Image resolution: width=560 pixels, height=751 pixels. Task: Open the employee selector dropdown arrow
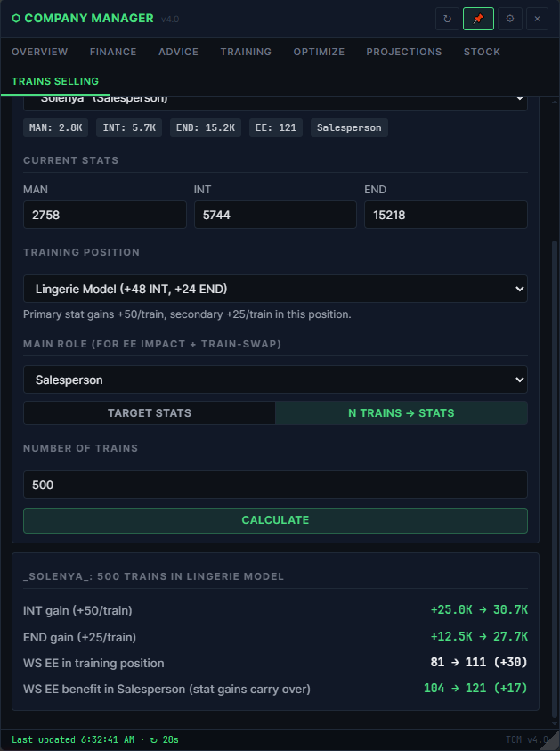pos(519,99)
